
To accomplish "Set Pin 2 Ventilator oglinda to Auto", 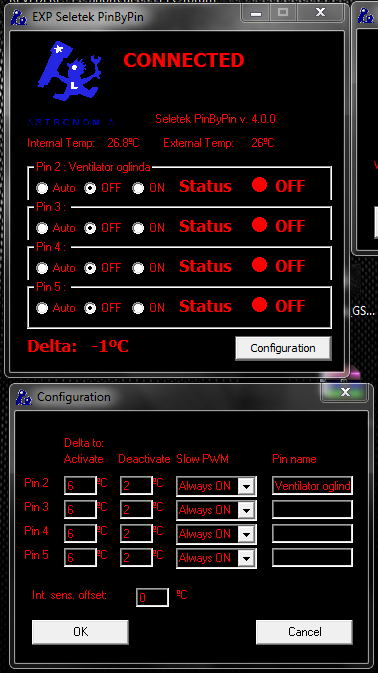I will [x=42, y=188].
